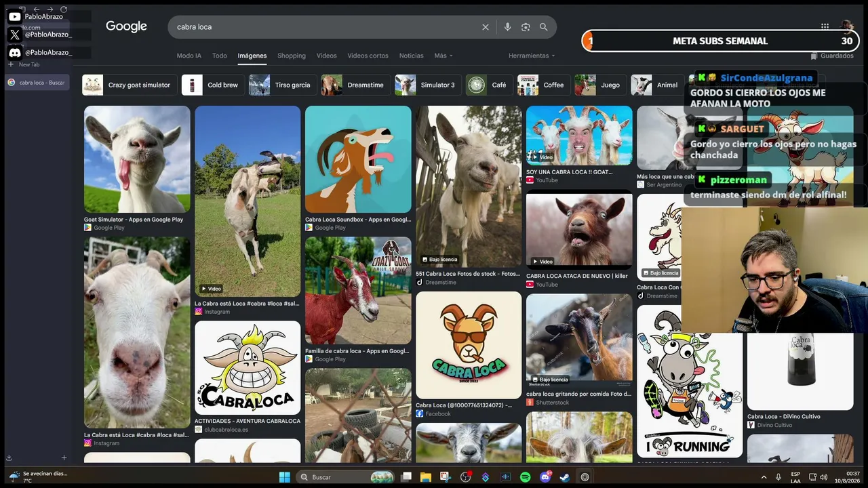The width and height of the screenshot is (868, 488).
Task: Expand the Herramientas dropdown
Action: coord(532,56)
